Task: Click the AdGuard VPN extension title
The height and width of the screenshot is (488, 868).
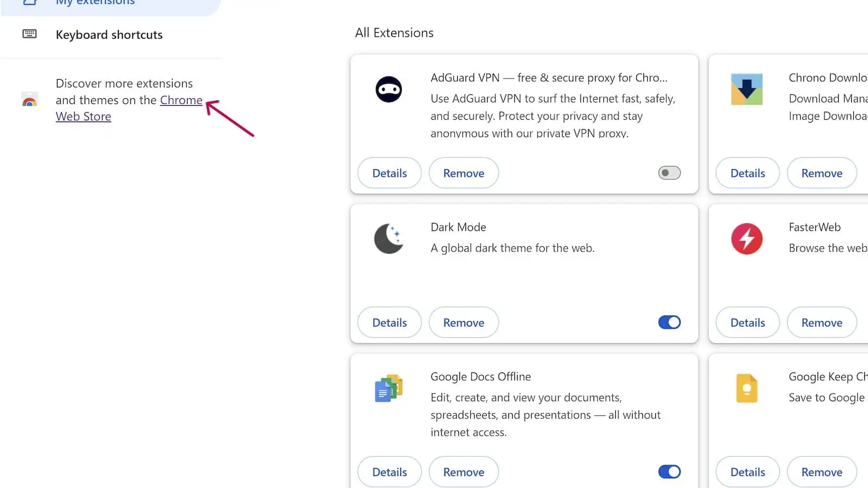Action: pos(549,78)
